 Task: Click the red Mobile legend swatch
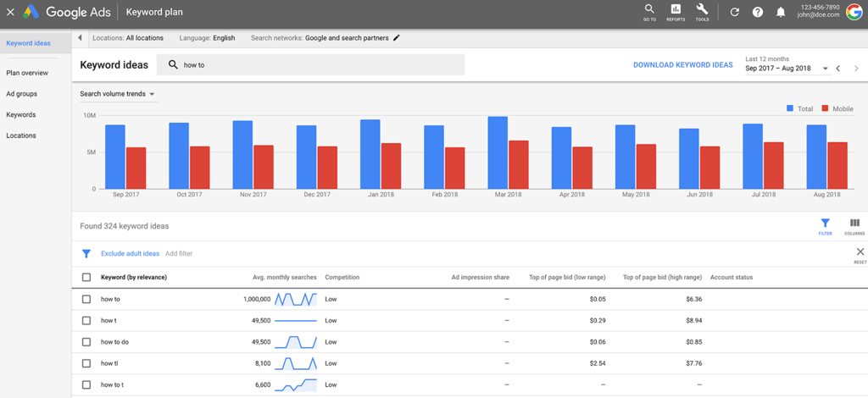click(825, 109)
